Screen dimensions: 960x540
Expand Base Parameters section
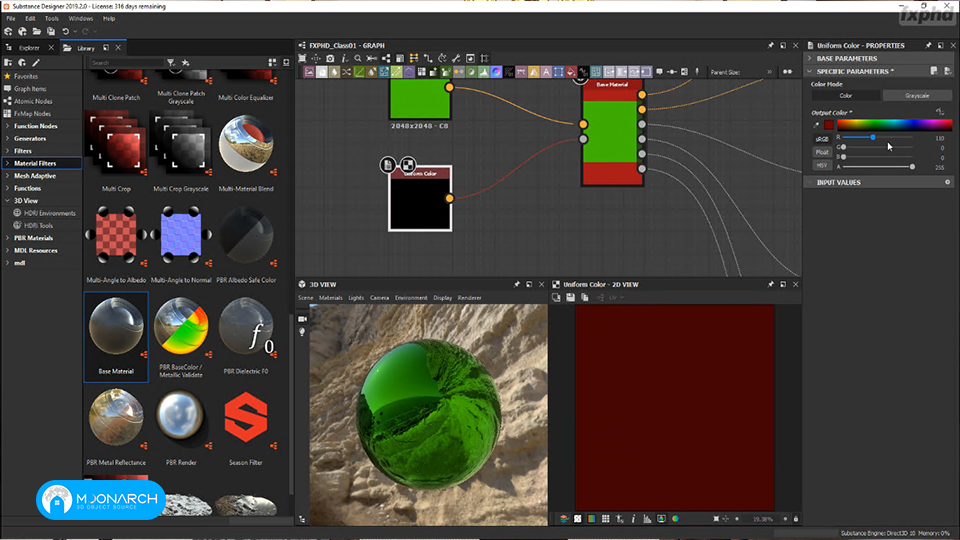(809, 58)
